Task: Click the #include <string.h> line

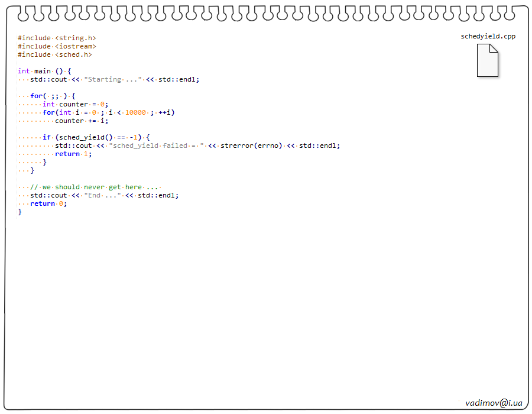Action: click(x=57, y=38)
